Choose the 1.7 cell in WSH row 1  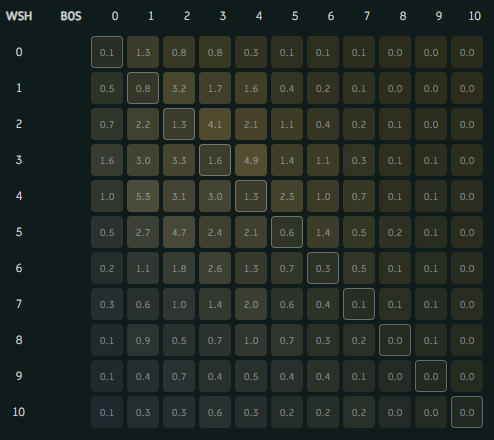(215, 88)
